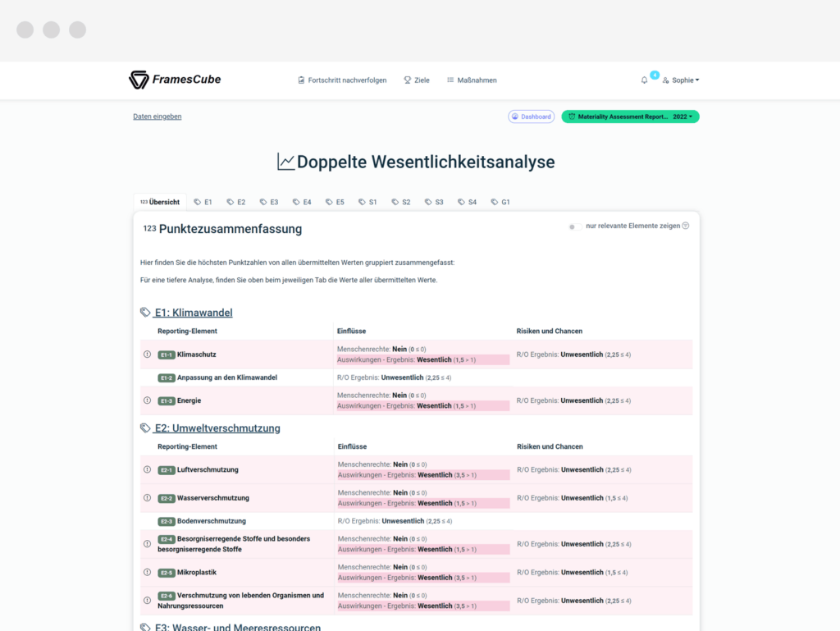Click the Einflüsse header in E1 table
This screenshot has height=631, width=840.
[x=351, y=331]
